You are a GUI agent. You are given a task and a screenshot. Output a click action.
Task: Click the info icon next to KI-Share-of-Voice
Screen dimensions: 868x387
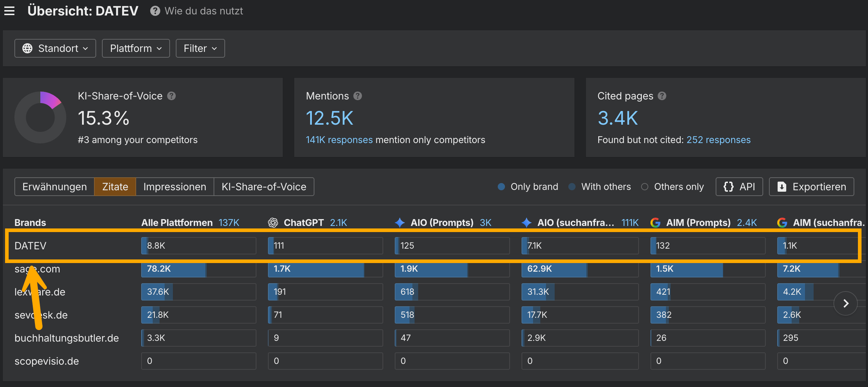pos(171,96)
